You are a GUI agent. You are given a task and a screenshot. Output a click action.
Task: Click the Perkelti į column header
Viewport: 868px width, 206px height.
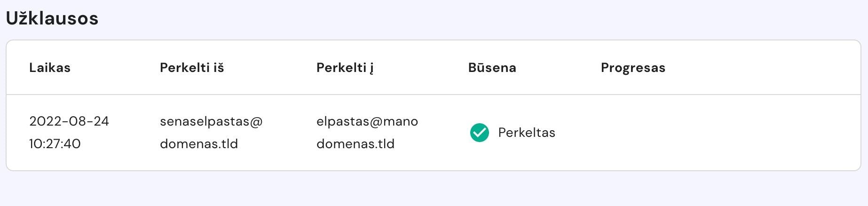point(345,68)
